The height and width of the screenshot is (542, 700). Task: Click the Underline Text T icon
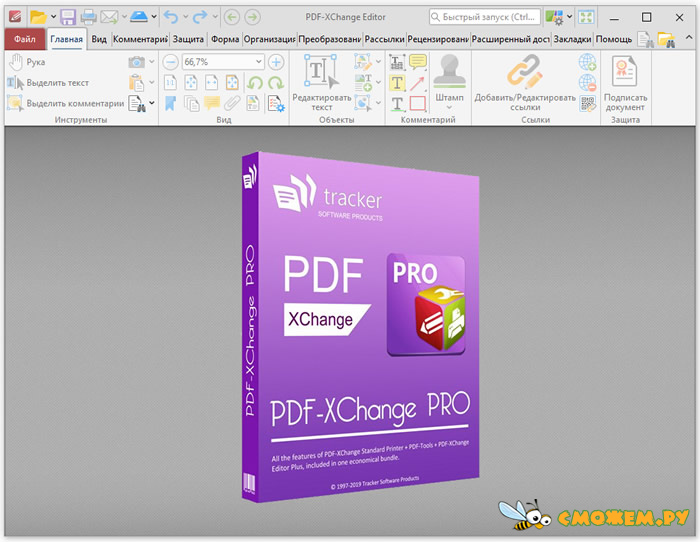click(397, 104)
